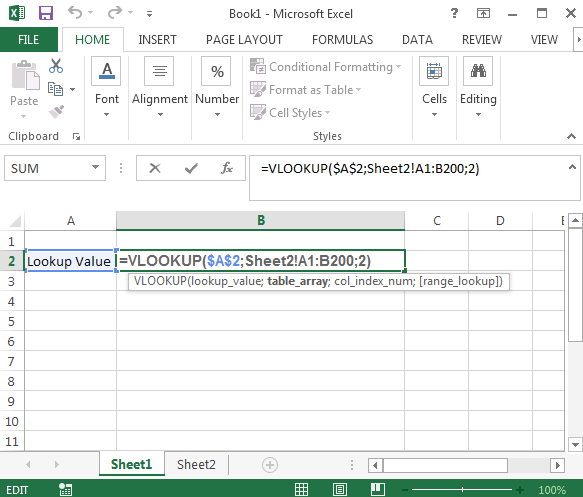Image resolution: width=583 pixels, height=497 pixels.
Task: Click the Cut scissors icon
Action: [x=56, y=66]
